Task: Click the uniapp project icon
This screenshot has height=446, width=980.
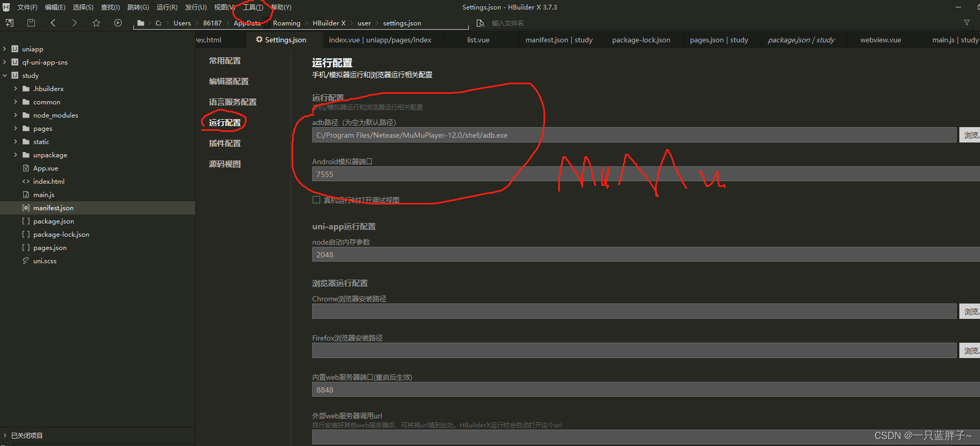Action: coord(15,49)
